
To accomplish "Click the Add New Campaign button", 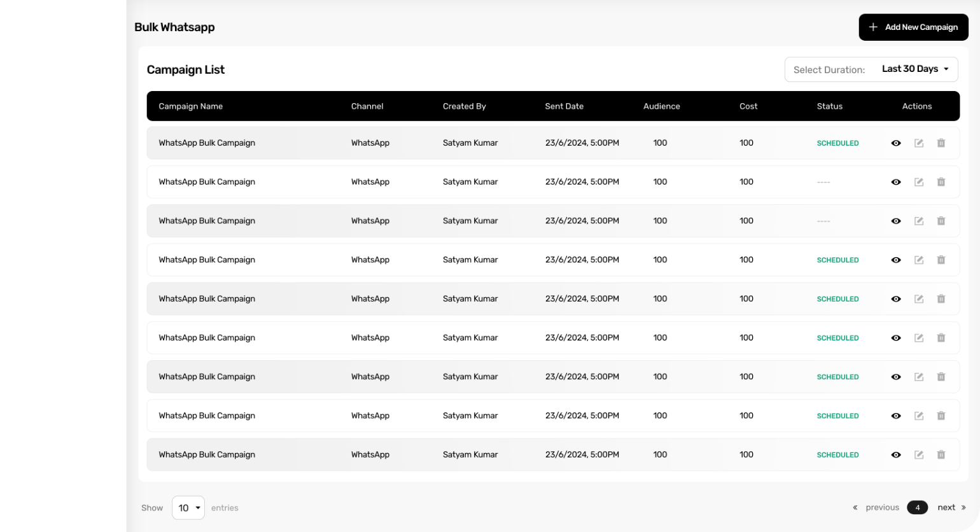I will [x=913, y=27].
